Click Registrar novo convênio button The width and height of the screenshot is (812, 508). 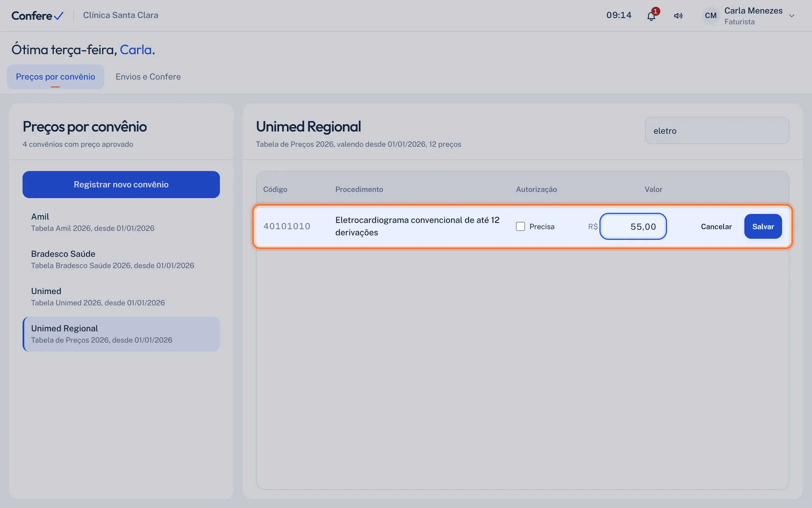click(121, 185)
